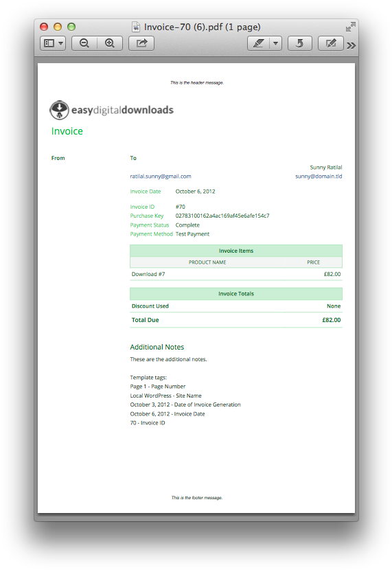Click the Easy Digital Downloads logo

[111, 110]
